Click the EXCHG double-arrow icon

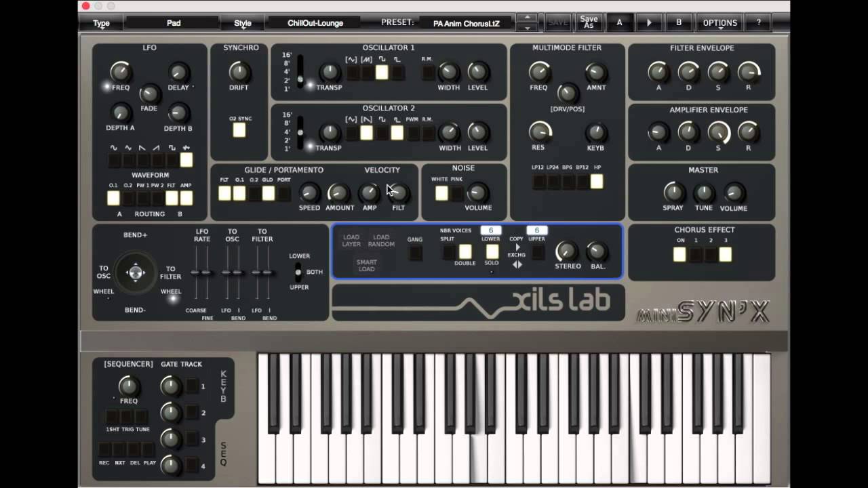517,265
